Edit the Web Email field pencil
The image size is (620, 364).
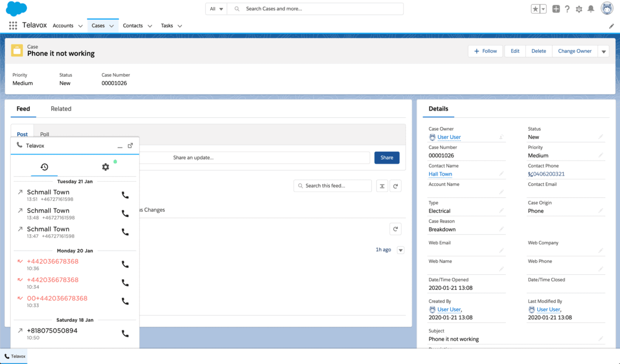click(x=501, y=251)
